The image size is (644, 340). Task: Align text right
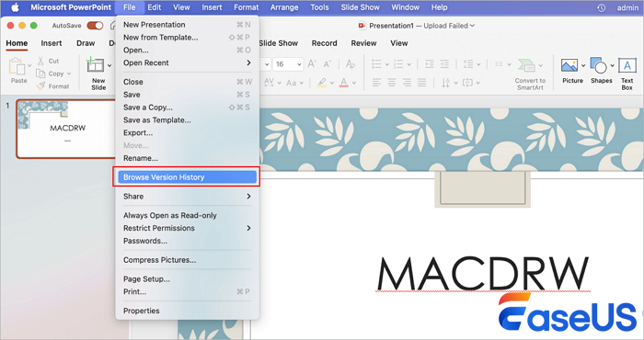tap(407, 83)
